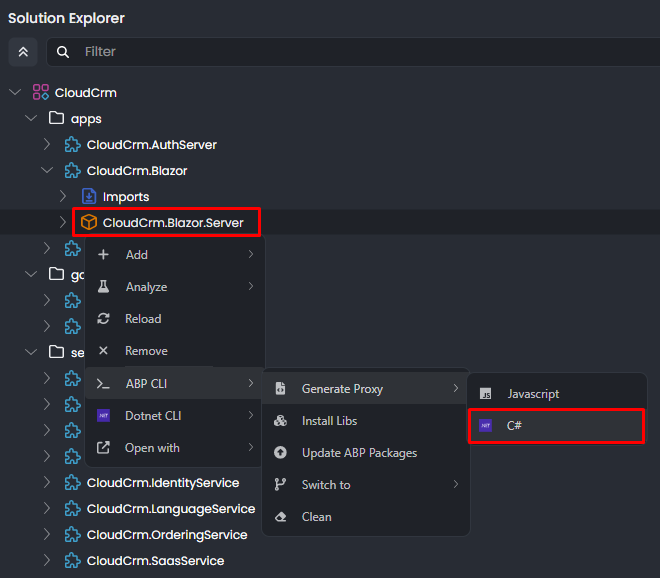Expand the CloudCrm.AuthServer tree node
660x578 pixels.
point(47,145)
